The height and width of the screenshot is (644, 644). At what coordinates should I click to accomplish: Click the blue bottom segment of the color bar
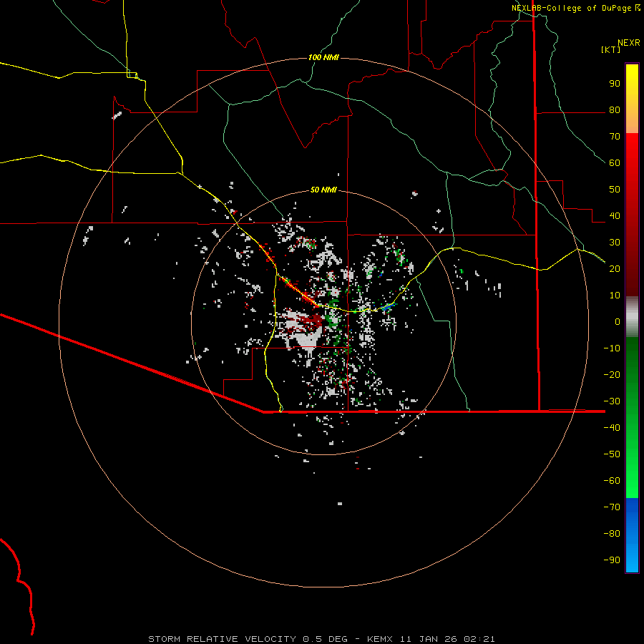(x=632, y=535)
